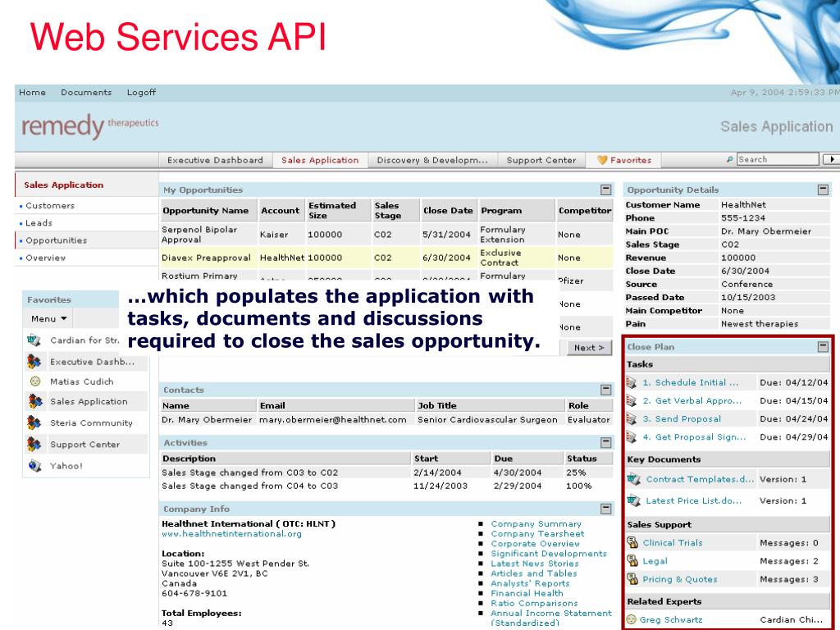This screenshot has width=840, height=630.
Task: Switch to the Sales Application tab
Action: coord(320,160)
